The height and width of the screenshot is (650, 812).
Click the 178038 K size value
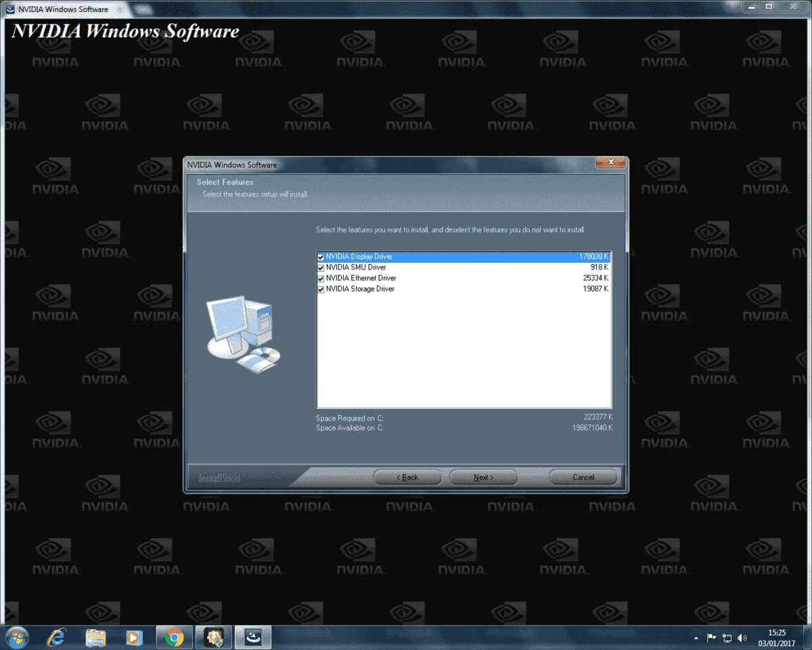click(x=594, y=257)
